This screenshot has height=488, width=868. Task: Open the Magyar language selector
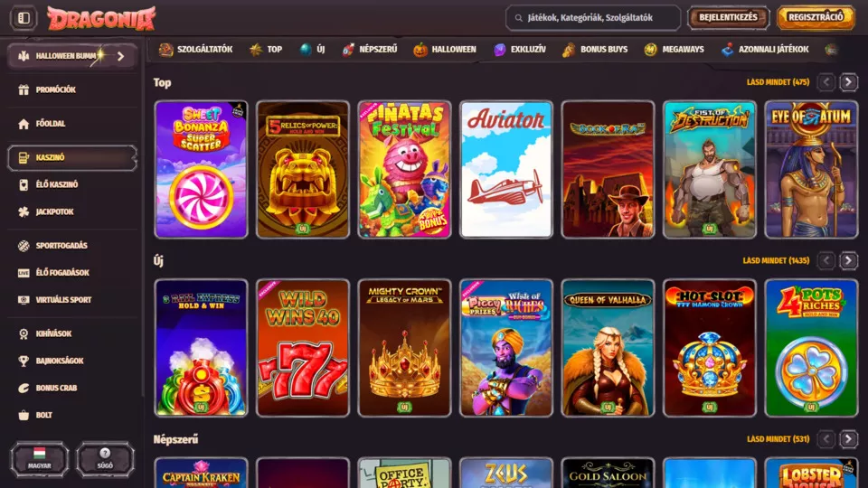(39, 459)
